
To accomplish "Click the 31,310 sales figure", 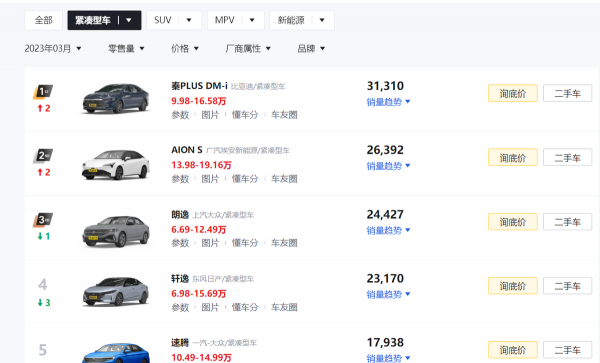I will (385, 86).
